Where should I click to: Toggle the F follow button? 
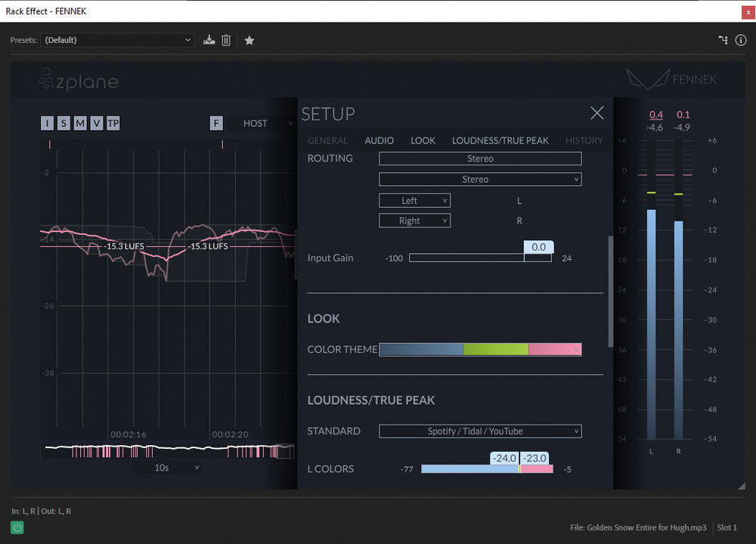(x=216, y=123)
